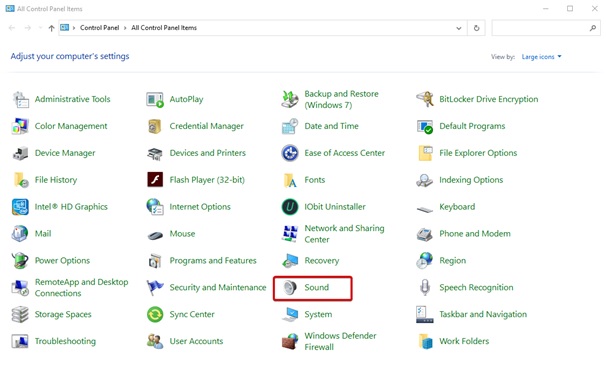
Task: Click the Recovery link
Action: click(322, 261)
